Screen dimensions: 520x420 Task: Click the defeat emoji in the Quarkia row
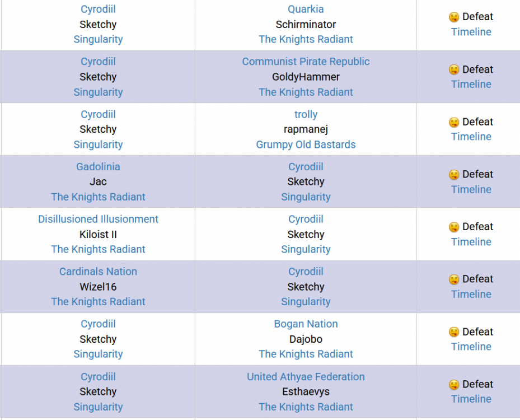(454, 17)
